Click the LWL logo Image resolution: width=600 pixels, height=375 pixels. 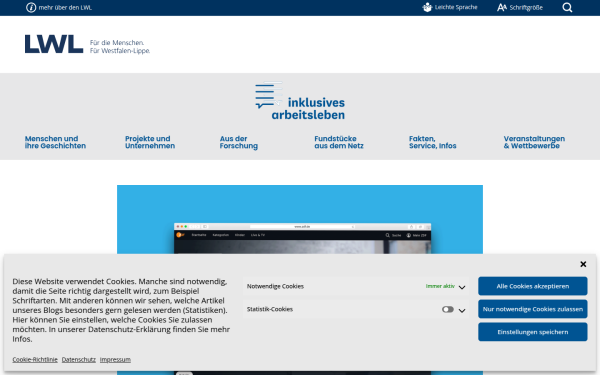(x=54, y=44)
